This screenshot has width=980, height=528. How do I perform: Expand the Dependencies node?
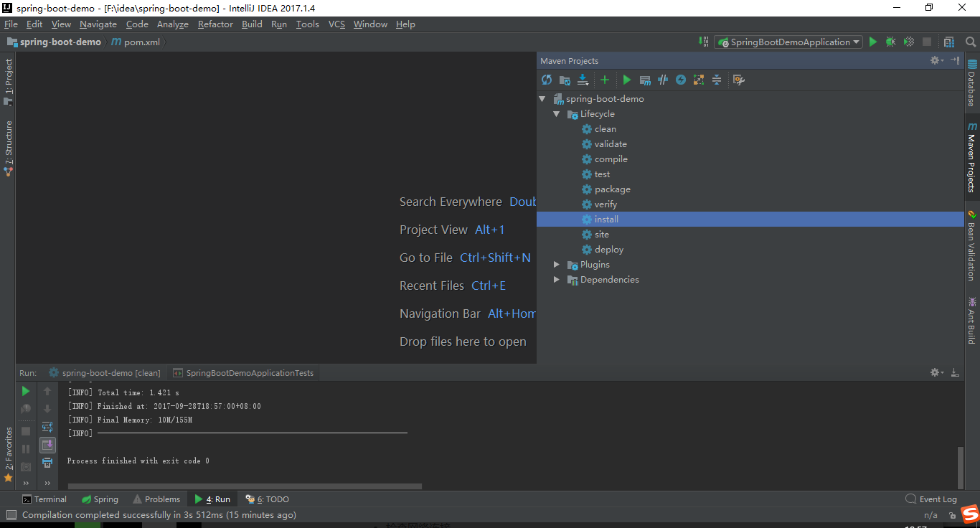pyautogui.click(x=556, y=279)
